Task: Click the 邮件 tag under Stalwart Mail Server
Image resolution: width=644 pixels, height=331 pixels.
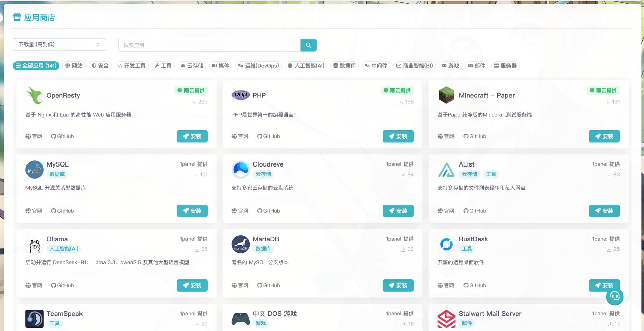Action: click(x=467, y=323)
